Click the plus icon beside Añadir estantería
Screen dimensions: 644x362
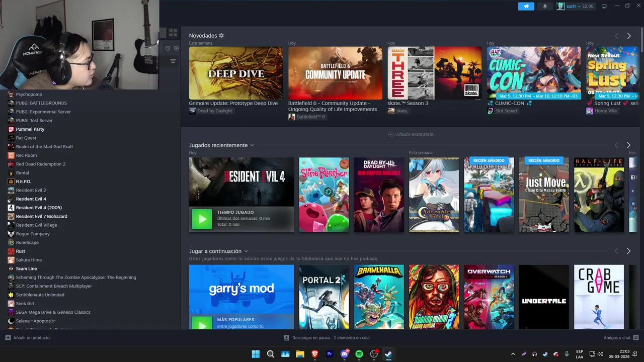point(390,134)
